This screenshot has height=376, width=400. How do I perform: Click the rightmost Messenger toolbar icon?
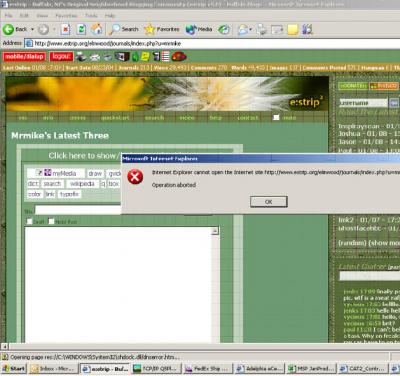pyautogui.click(x=307, y=29)
